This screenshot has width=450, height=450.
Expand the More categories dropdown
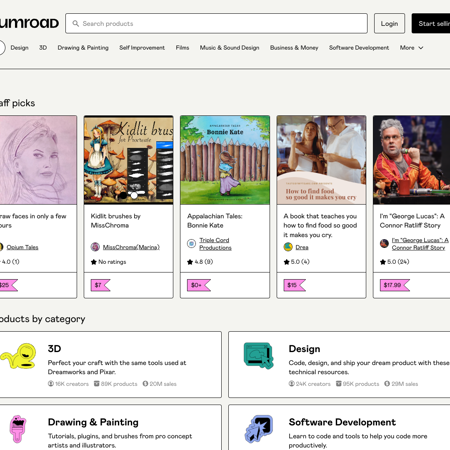pyautogui.click(x=411, y=48)
